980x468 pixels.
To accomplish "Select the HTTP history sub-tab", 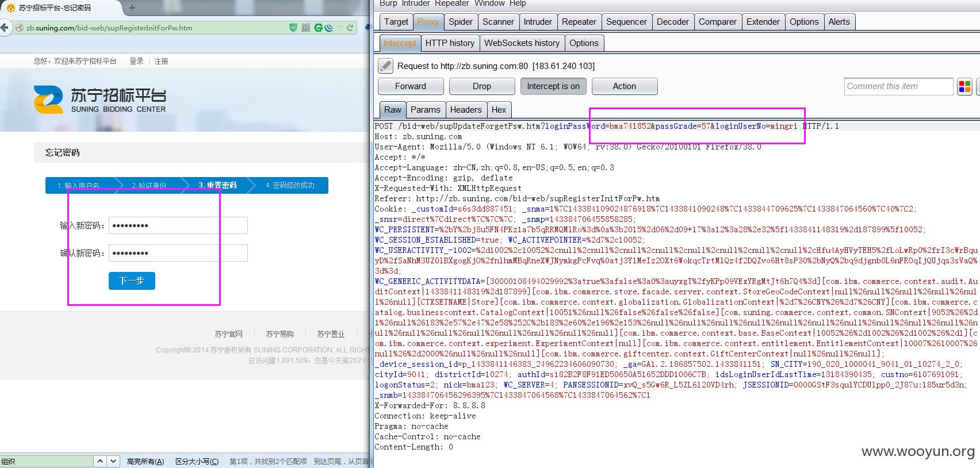I will (x=450, y=43).
